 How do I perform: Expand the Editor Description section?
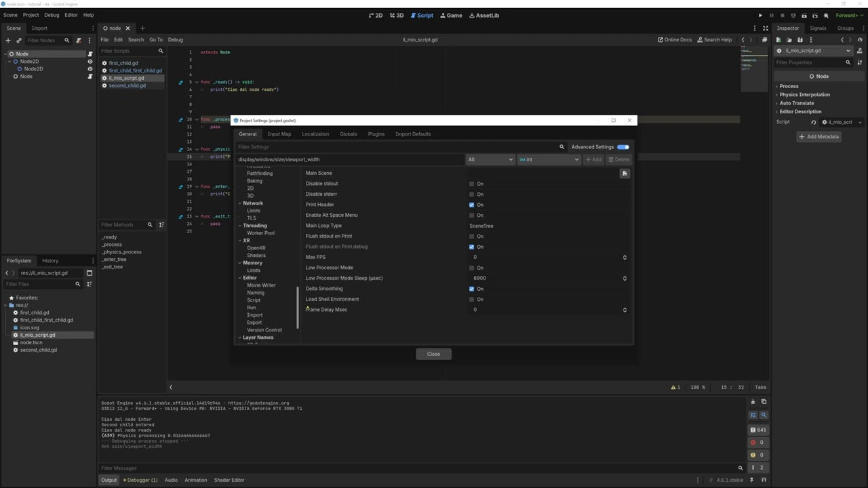tap(800, 112)
